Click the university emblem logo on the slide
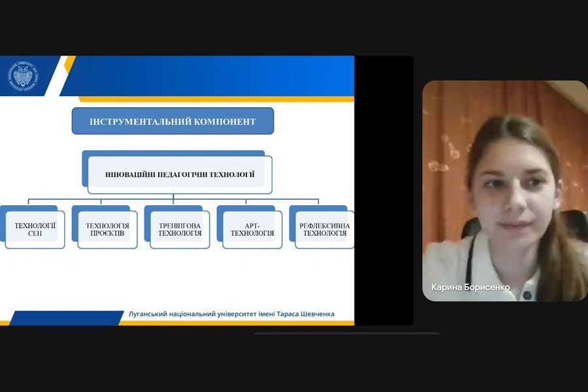Image resolution: width=588 pixels, height=392 pixels. [x=23, y=76]
